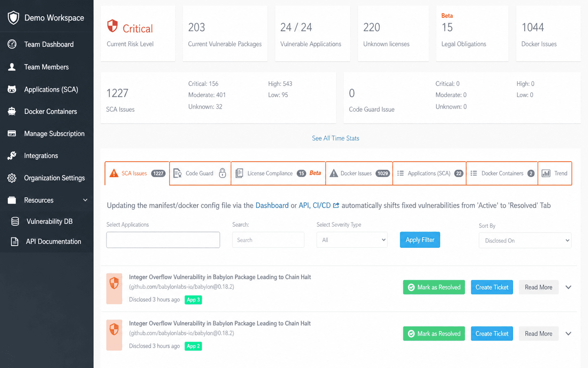Viewport: 588px width, 368px height.
Task: Expand the App 3 issue row chevron
Action: pos(568,287)
